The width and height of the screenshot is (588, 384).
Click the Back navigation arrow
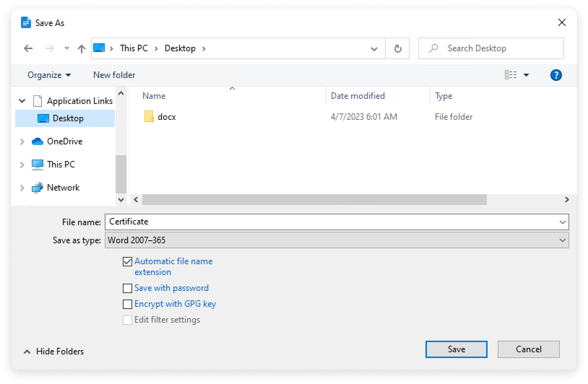point(28,48)
